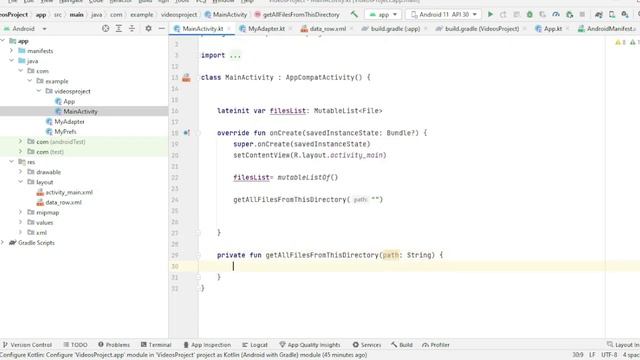Click Collapse All icon in Project panel

(132, 29)
